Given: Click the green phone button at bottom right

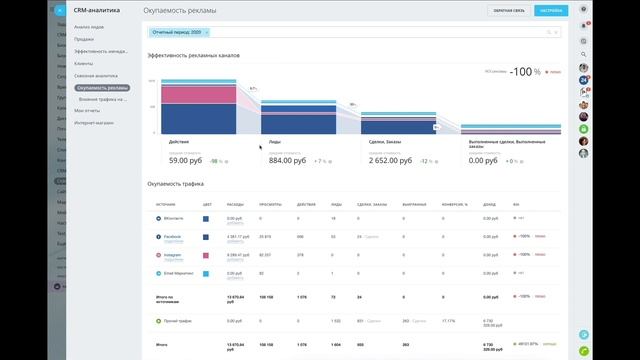Looking at the screenshot, I should (x=584, y=351).
